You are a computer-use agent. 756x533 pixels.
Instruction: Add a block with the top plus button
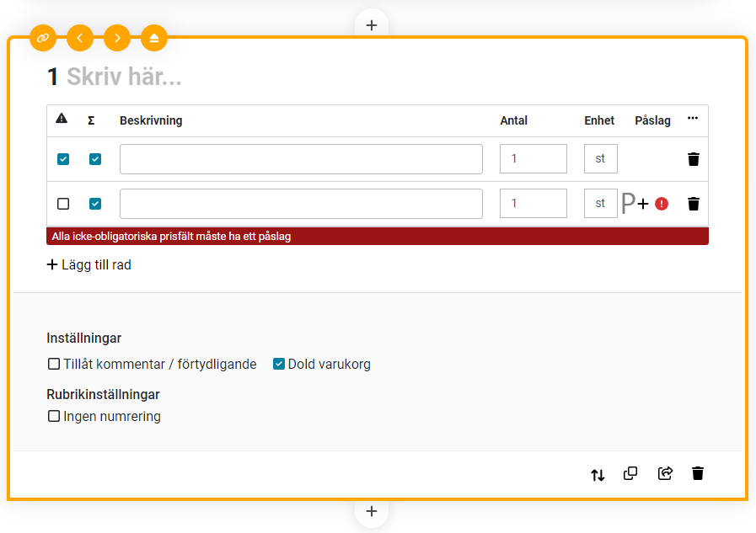(x=371, y=25)
